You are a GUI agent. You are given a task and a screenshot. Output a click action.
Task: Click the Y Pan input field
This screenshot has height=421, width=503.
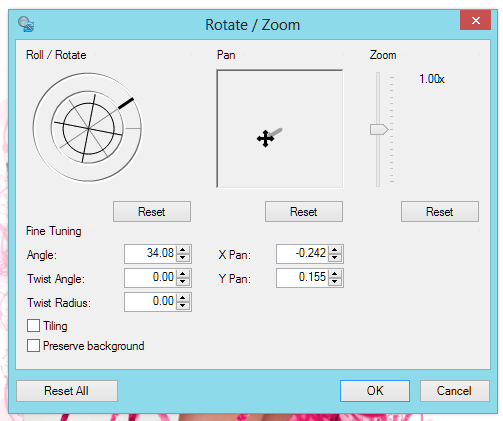point(303,278)
